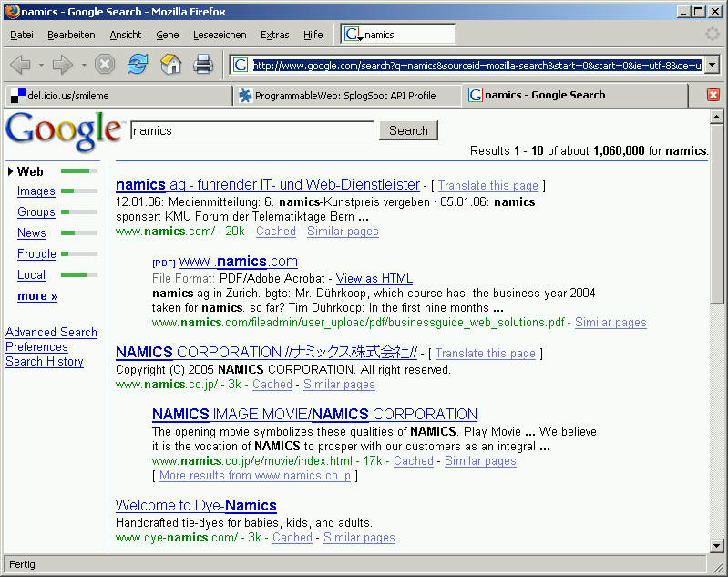Click the vertical scrollbar down arrow
The image size is (728, 577).
click(x=717, y=545)
